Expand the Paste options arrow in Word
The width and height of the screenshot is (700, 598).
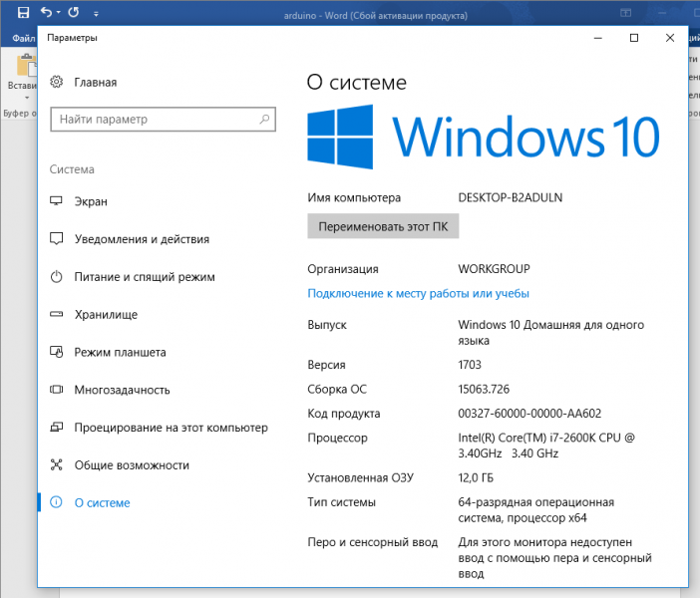click(x=27, y=98)
